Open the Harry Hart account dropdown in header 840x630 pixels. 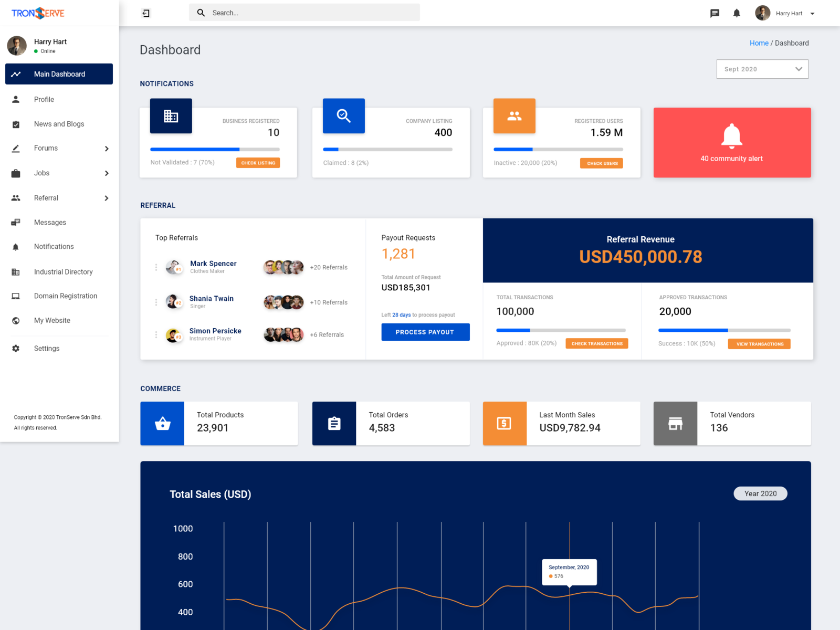click(812, 13)
